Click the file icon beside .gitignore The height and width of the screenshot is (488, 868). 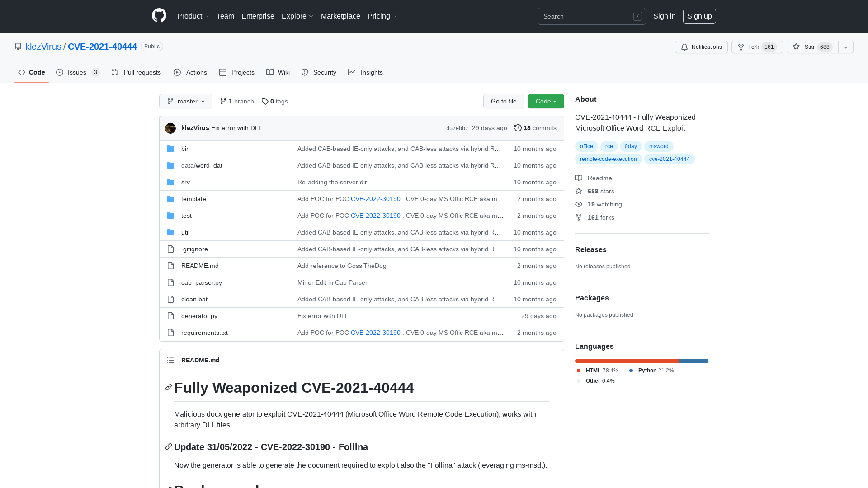(x=170, y=249)
